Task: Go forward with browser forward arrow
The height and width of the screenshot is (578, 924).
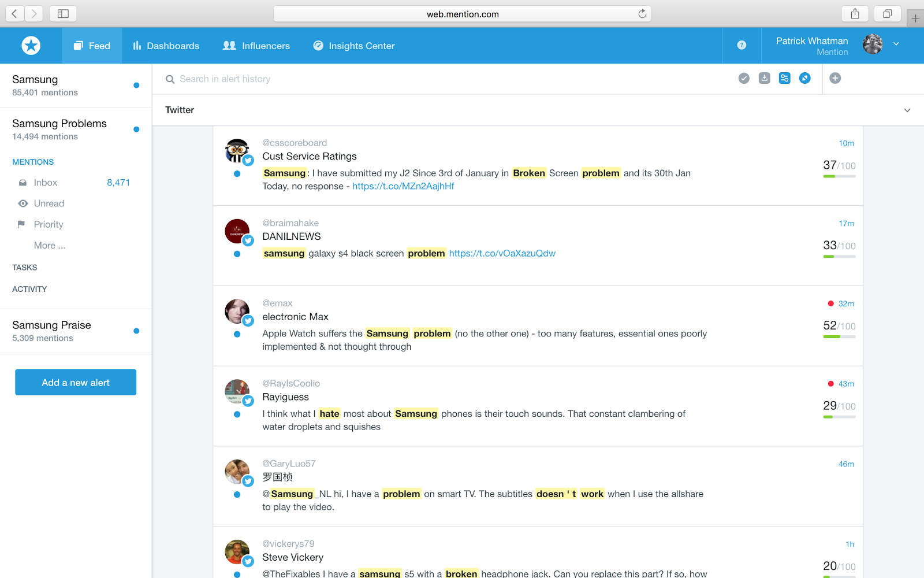Action: (34, 13)
